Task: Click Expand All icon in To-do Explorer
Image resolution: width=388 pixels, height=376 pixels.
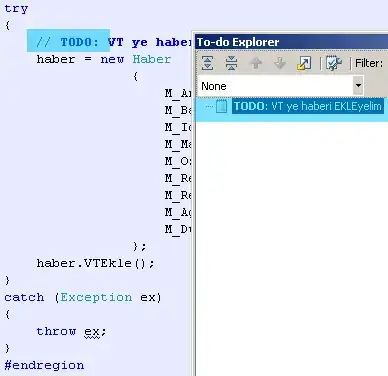Action: coord(207,63)
